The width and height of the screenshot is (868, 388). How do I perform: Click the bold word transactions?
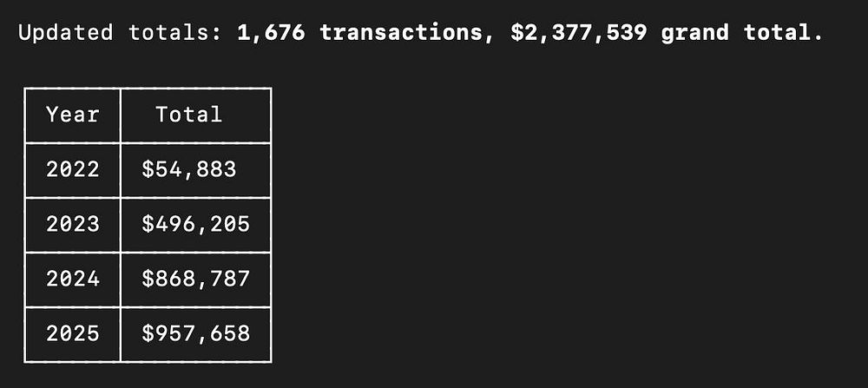[401, 33]
